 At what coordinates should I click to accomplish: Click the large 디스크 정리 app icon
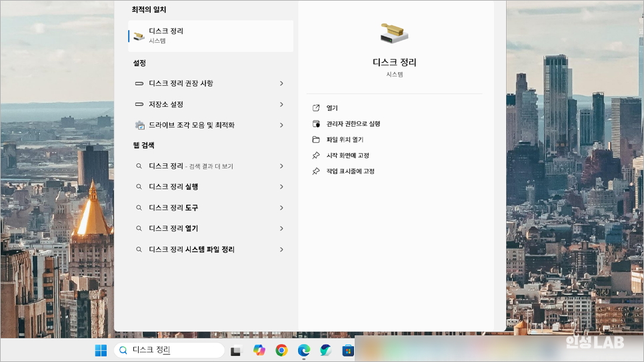click(394, 33)
